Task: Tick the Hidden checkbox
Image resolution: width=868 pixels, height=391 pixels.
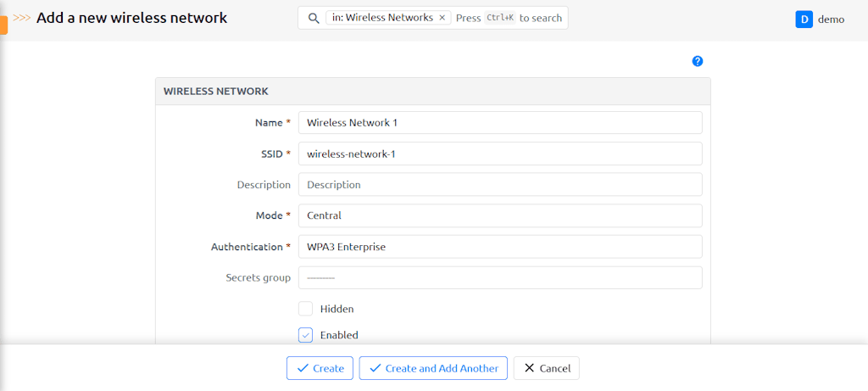Action: [x=306, y=309]
